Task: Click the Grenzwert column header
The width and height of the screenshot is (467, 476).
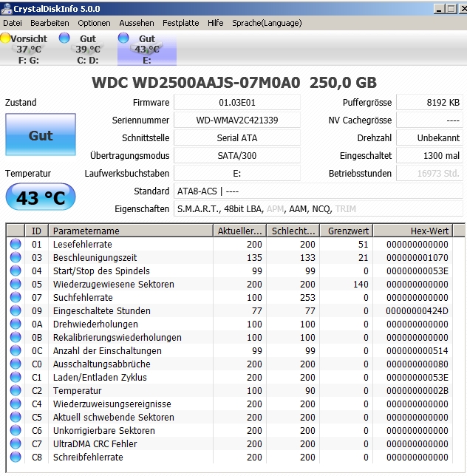Action: (347, 231)
